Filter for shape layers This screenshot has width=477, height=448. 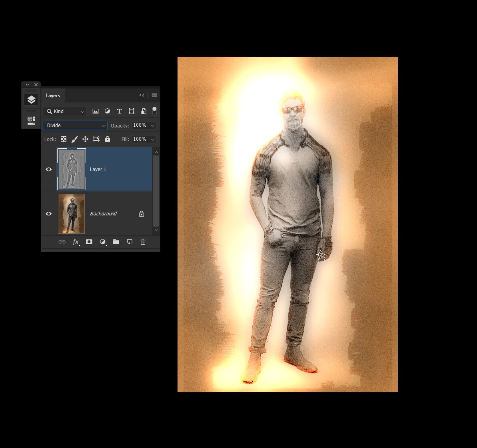pos(132,112)
